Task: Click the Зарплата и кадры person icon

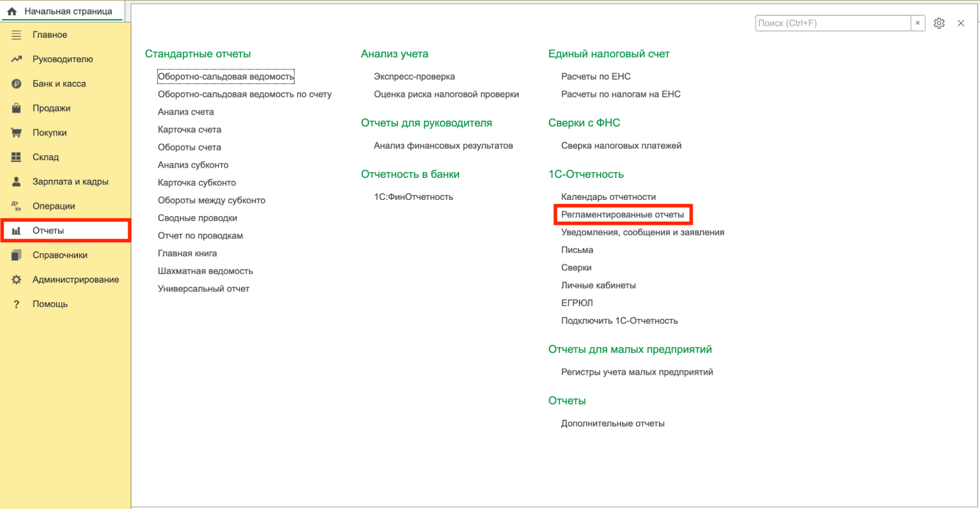Action: pyautogui.click(x=16, y=182)
